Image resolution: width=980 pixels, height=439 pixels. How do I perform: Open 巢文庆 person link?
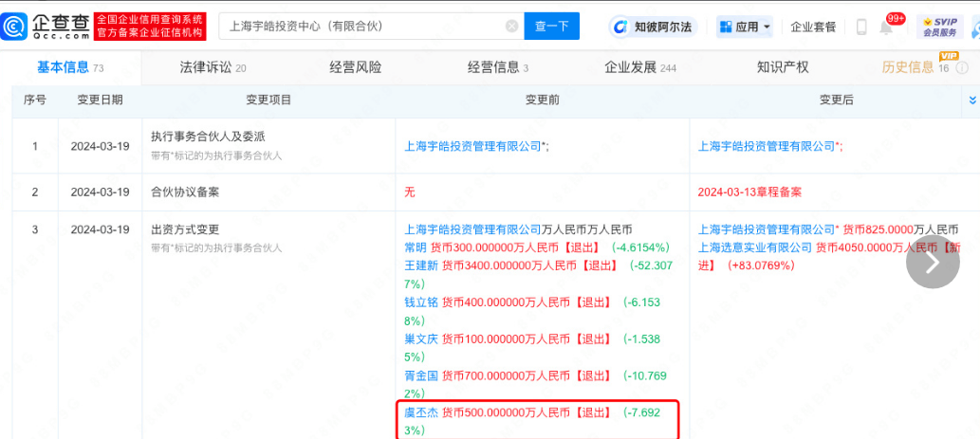click(422, 339)
